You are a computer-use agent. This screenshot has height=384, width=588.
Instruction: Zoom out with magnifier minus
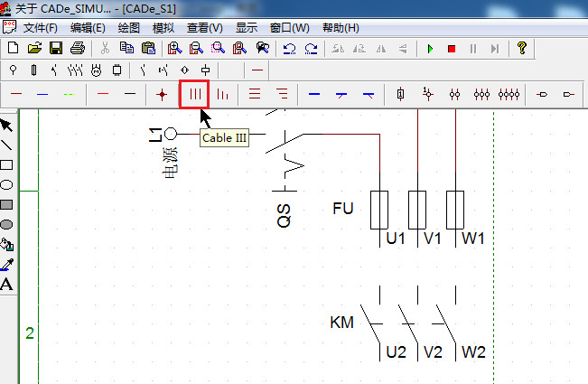[x=196, y=48]
